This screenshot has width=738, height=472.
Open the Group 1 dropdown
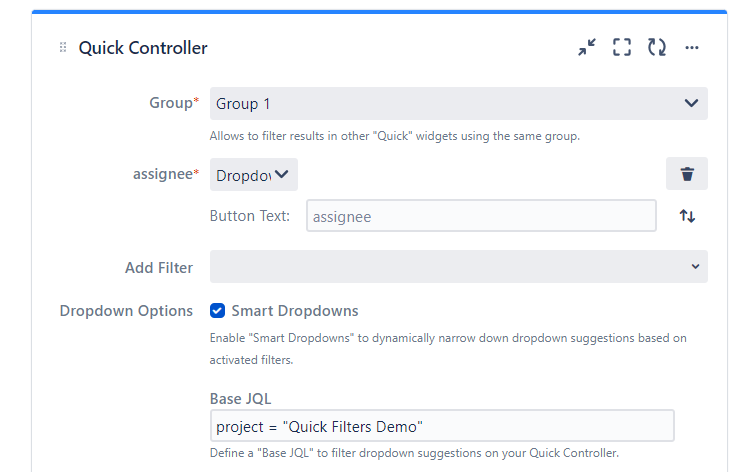point(458,104)
